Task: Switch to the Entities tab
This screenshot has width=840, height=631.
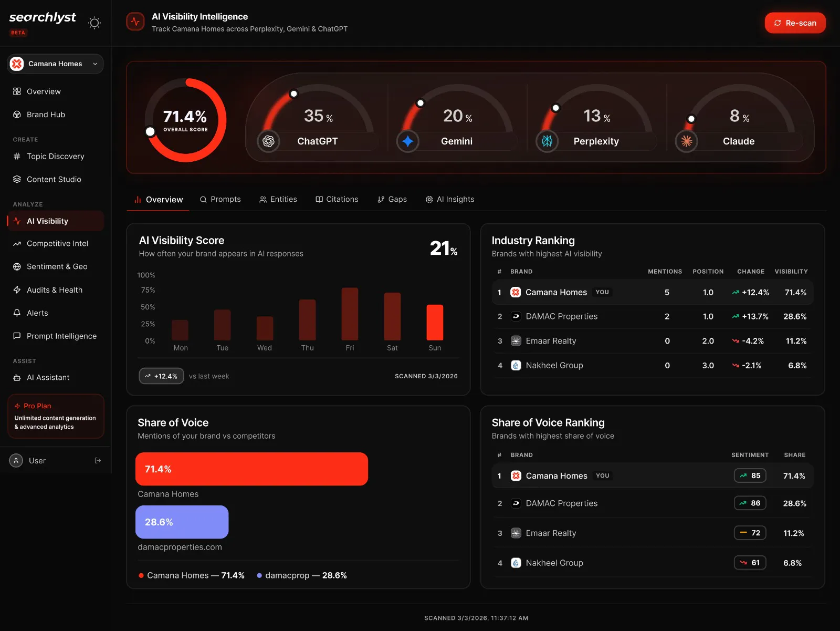Action: (278, 199)
